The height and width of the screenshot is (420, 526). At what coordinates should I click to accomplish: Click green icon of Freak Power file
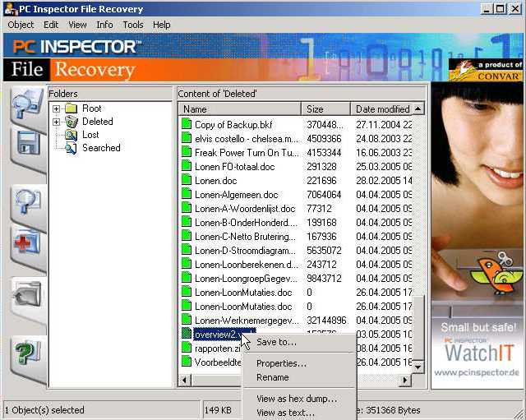(187, 152)
